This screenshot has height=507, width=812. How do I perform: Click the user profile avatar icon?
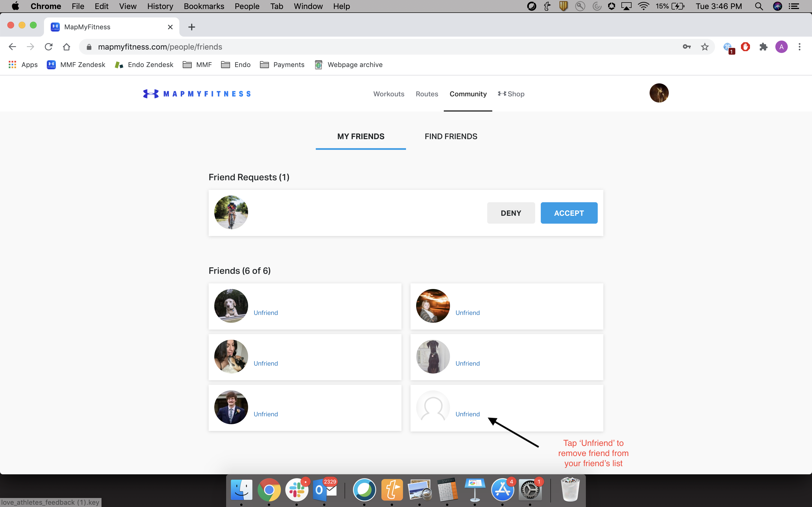[x=659, y=93]
